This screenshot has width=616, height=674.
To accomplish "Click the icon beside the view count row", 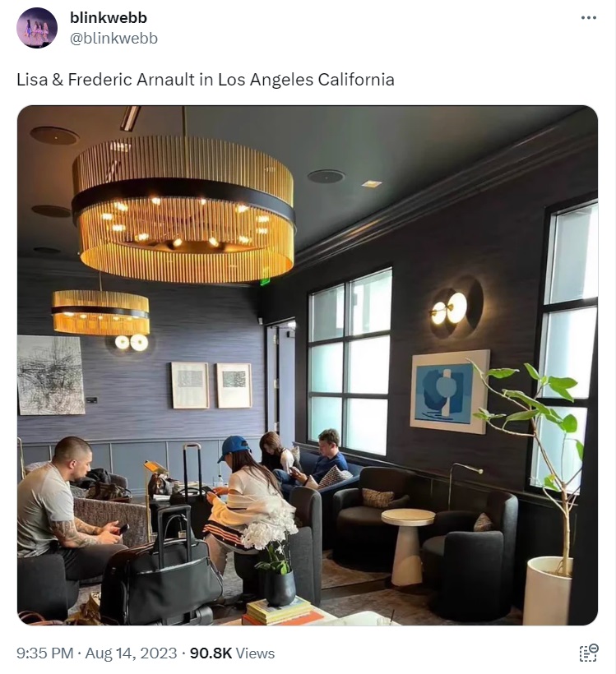I will click(589, 653).
